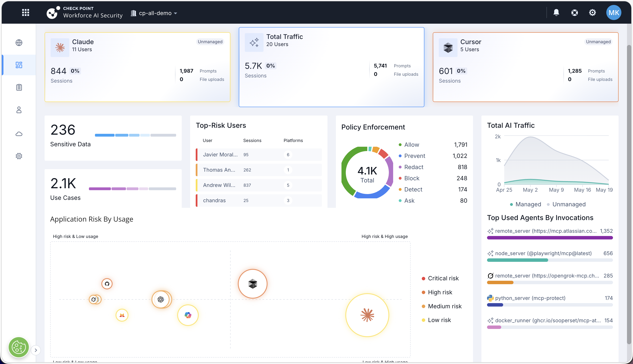
Task: Click the Unmanaged badge on Cursor card
Action: click(x=599, y=42)
